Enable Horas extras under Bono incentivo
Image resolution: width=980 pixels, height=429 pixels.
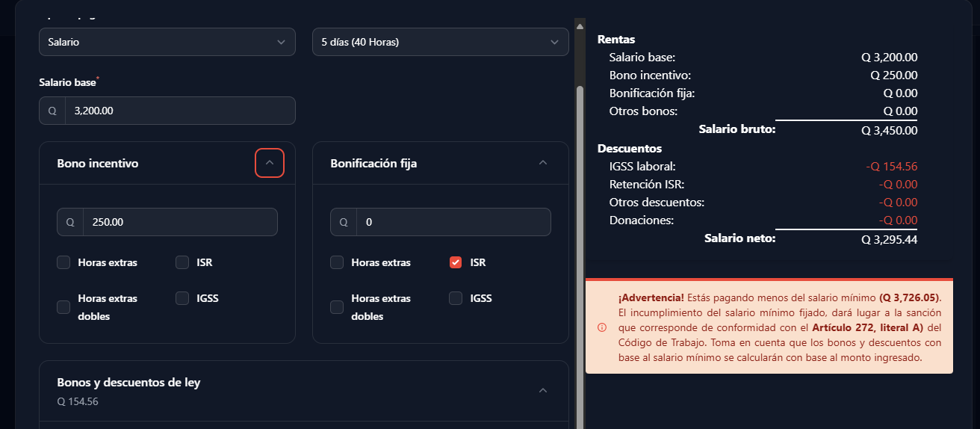[x=63, y=262]
